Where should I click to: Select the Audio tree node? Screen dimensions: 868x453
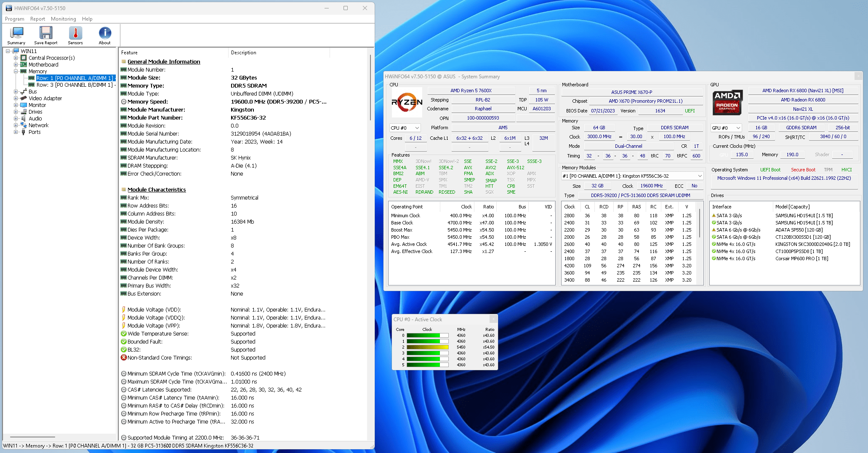click(x=35, y=118)
